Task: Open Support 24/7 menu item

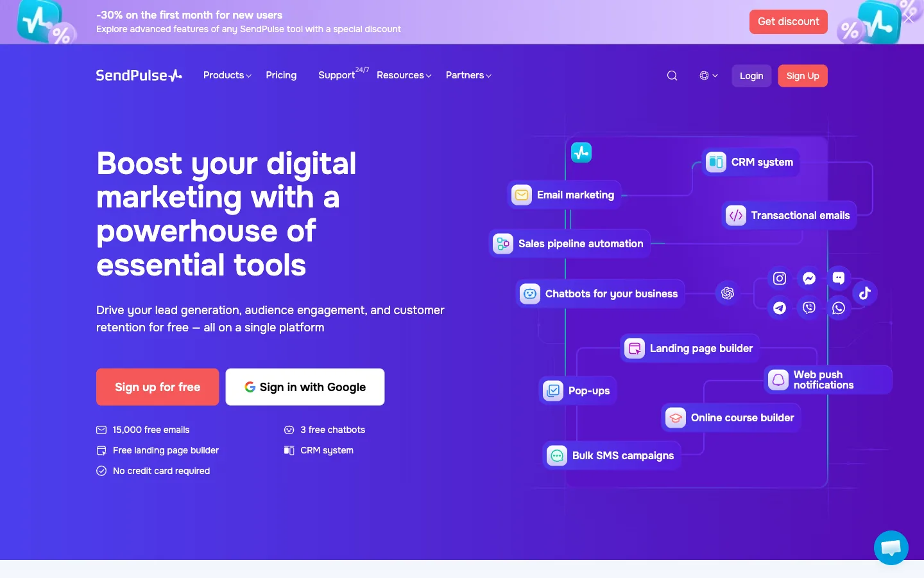Action: point(343,74)
